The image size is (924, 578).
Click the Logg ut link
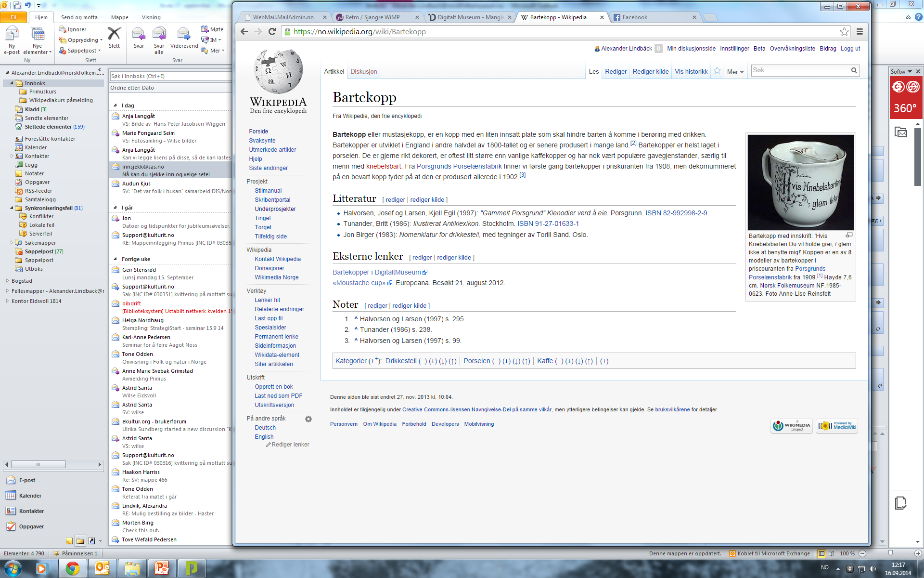point(850,49)
